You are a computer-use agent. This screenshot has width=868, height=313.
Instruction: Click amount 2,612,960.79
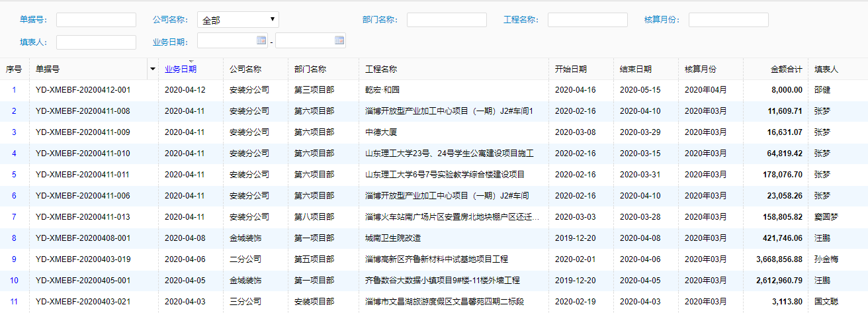pos(779,281)
